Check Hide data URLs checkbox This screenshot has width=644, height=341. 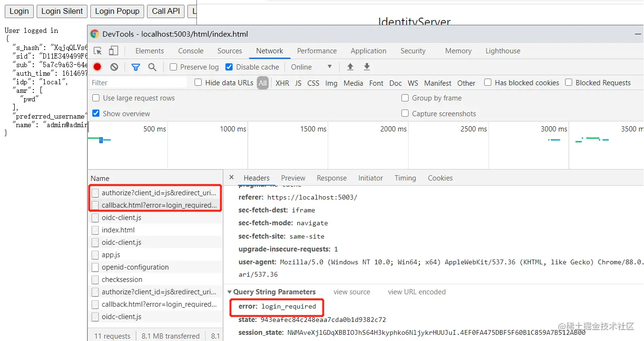click(198, 82)
